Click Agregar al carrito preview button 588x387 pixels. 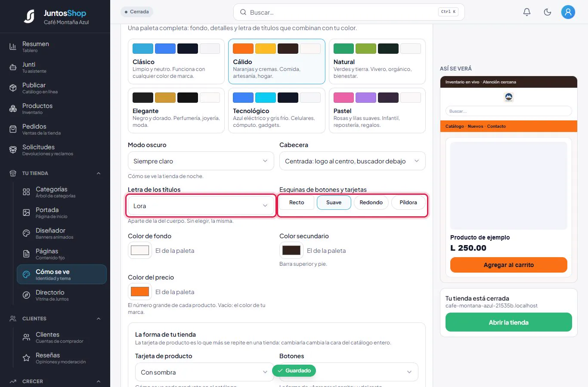point(509,265)
